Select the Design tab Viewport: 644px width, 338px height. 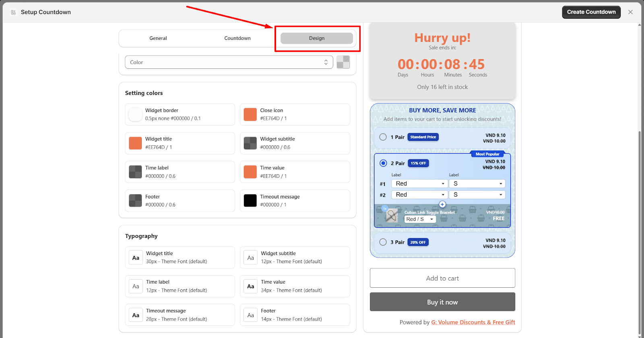[317, 38]
